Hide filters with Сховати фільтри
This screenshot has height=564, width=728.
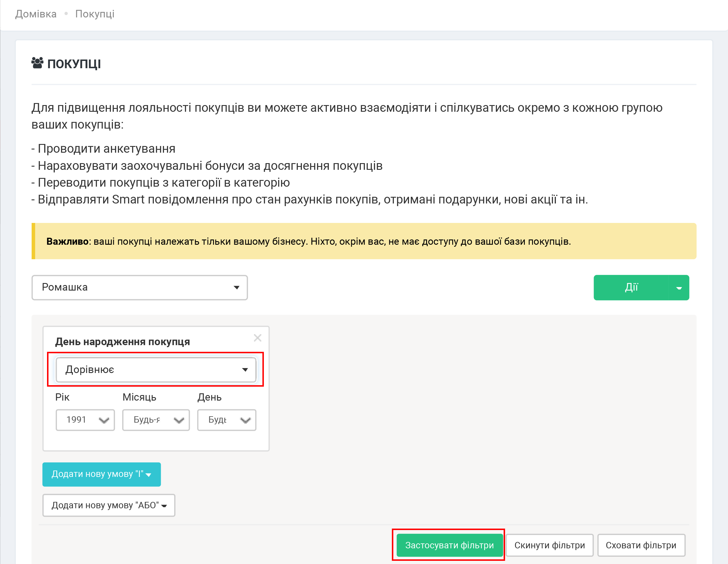pos(641,545)
